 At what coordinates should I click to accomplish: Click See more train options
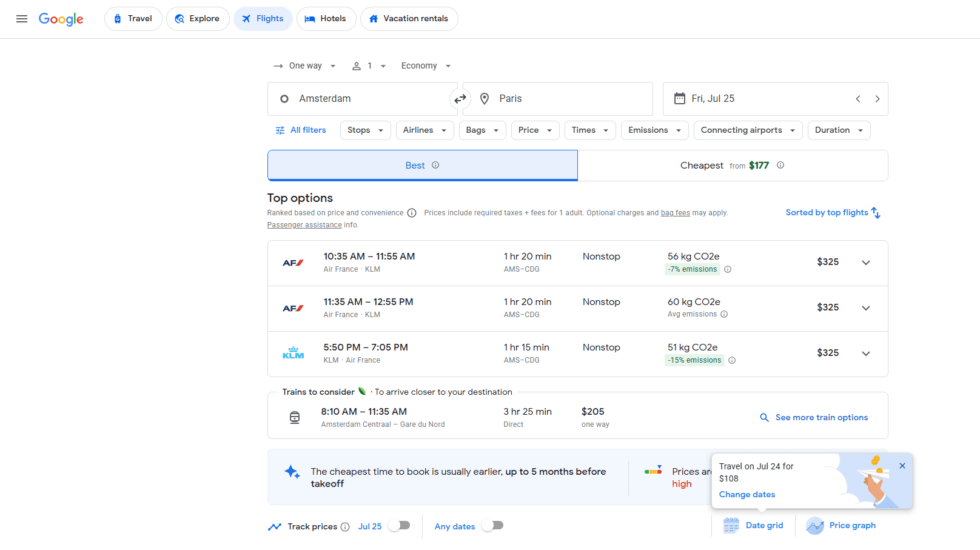(814, 417)
